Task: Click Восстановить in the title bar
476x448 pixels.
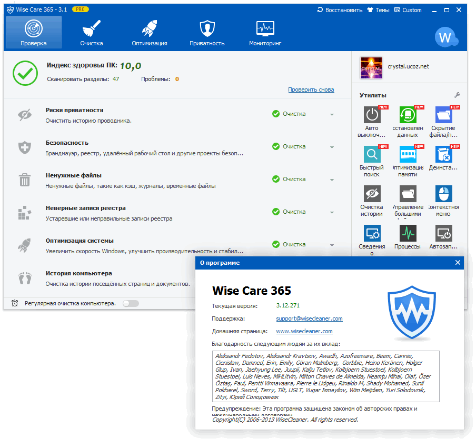Action: [x=340, y=10]
